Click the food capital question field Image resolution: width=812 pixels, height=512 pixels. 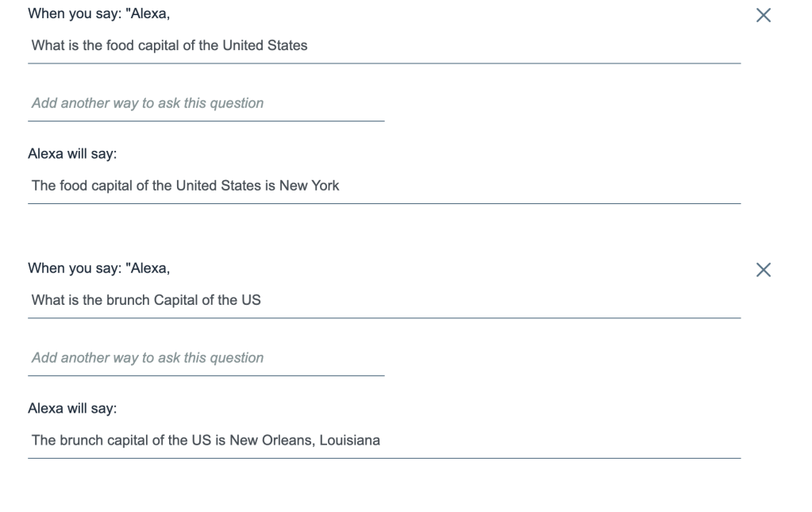pyautogui.click(x=384, y=46)
